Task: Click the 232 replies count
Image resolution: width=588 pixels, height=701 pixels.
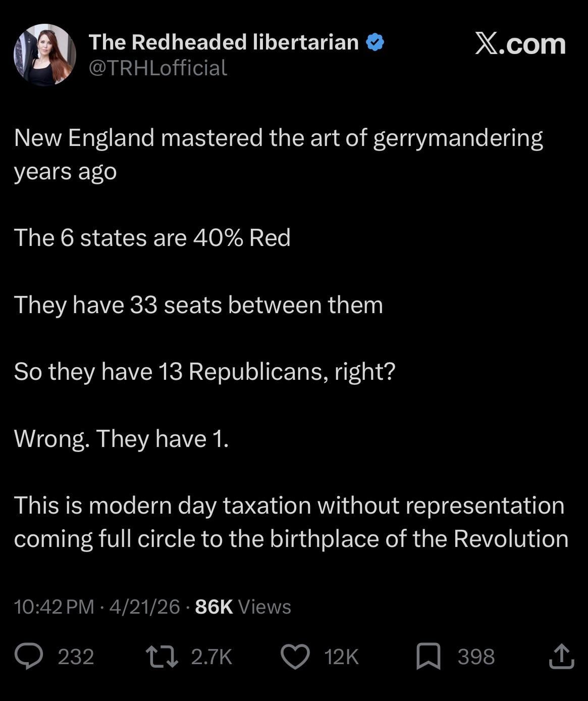Action: [x=76, y=657]
